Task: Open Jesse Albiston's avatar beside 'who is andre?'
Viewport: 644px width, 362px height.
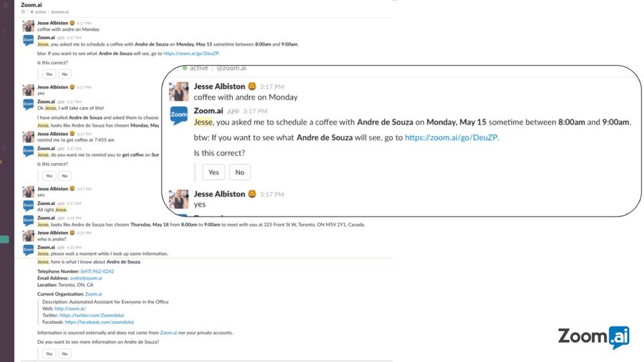Action: coord(28,236)
